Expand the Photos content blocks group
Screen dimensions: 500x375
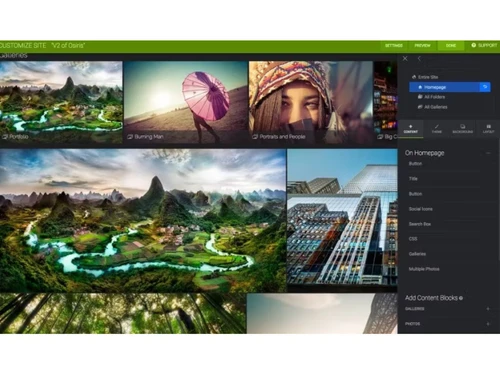coord(488,324)
